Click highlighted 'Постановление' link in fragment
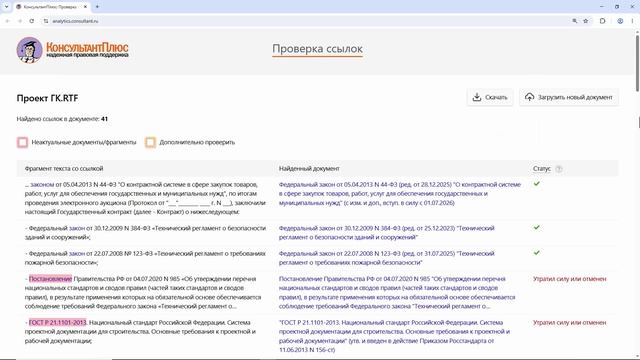 50,279
